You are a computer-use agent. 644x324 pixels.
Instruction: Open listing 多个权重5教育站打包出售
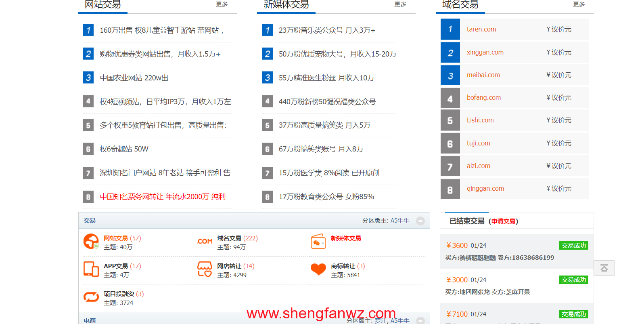(163, 125)
